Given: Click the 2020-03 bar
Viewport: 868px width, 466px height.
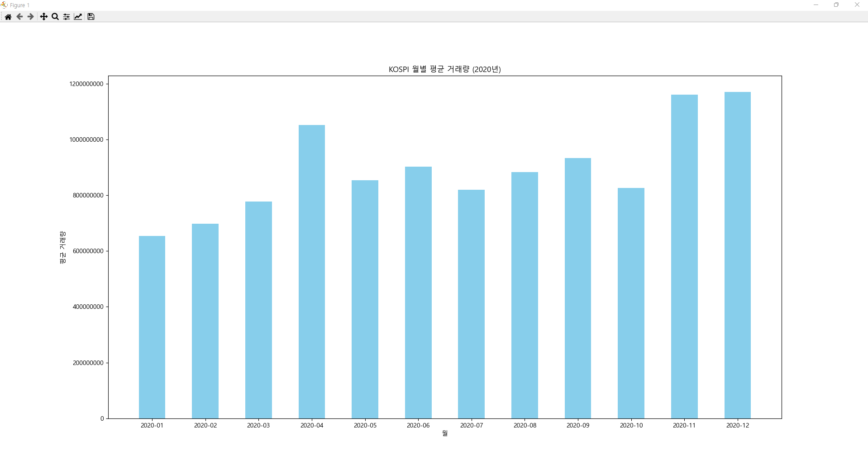Looking at the screenshot, I should pyautogui.click(x=258, y=310).
